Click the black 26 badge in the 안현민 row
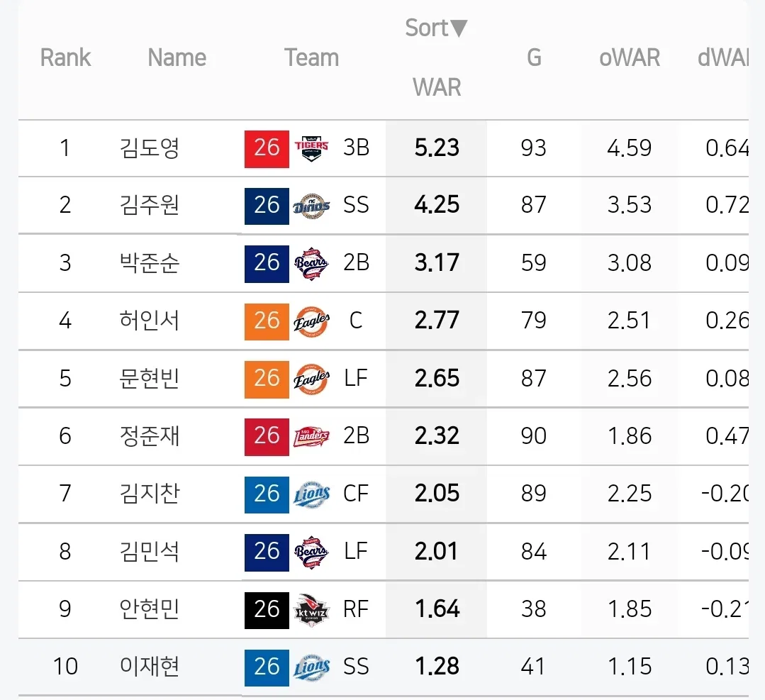The width and height of the screenshot is (765, 700). tap(267, 610)
